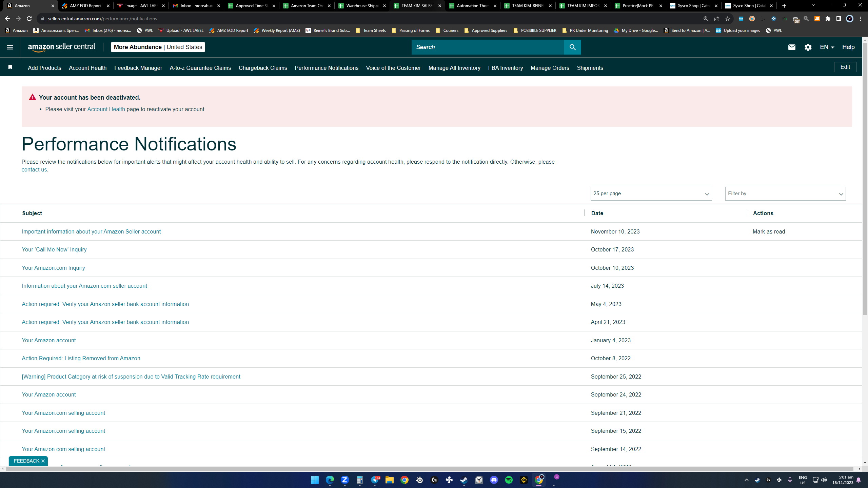Image resolution: width=868 pixels, height=488 pixels.
Task: Open Calculator from taskbar
Action: click(x=359, y=480)
